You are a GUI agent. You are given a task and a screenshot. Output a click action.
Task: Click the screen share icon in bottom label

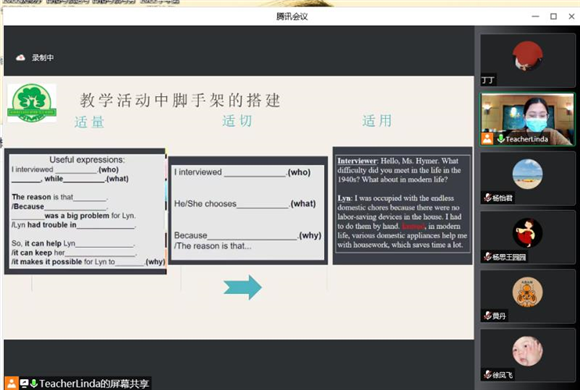(24, 383)
